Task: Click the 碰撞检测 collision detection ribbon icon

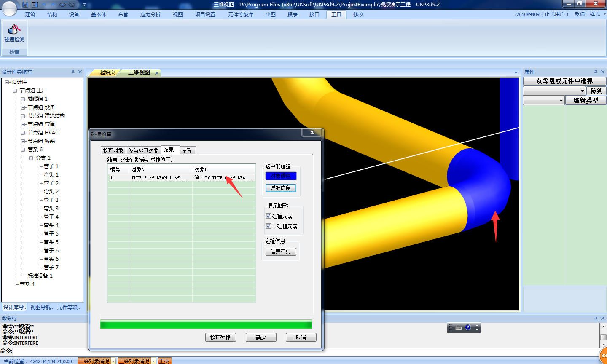Action: 14,33
